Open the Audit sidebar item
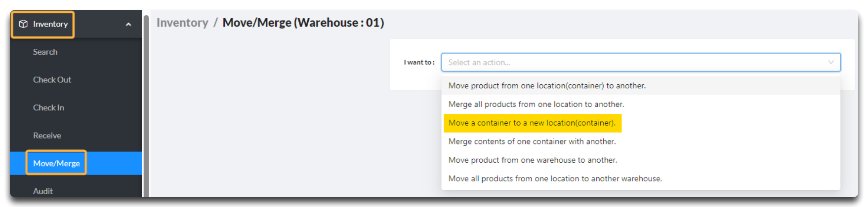868x207 pixels. pos(43,191)
